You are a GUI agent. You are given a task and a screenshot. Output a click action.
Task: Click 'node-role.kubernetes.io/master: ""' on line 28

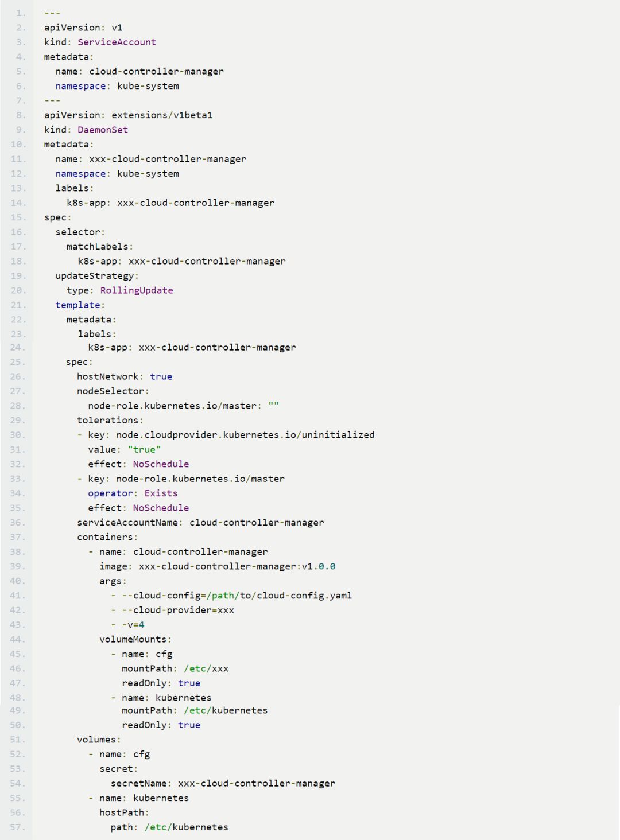(x=183, y=406)
